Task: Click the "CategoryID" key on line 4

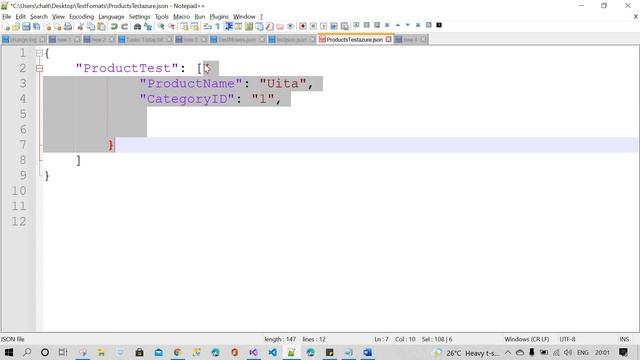Action: pos(187,99)
